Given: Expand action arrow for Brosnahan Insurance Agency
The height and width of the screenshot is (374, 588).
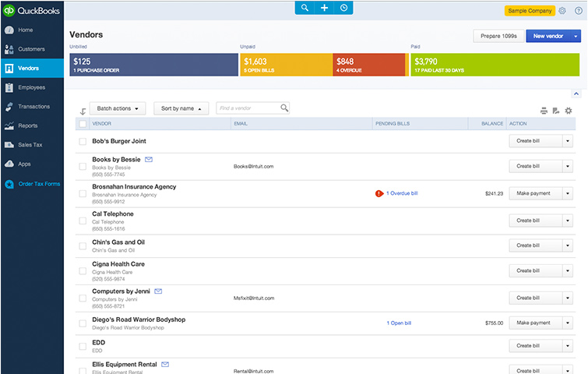Looking at the screenshot, I should tap(568, 193).
